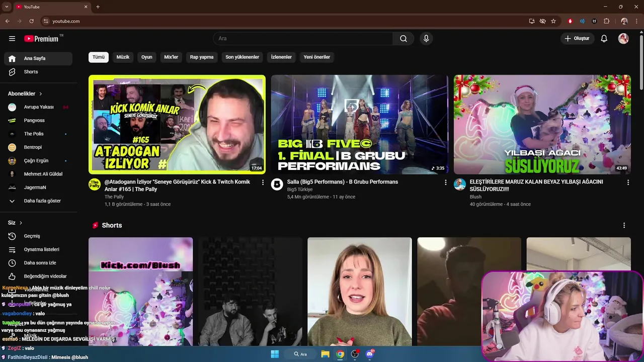644x362 pixels.
Task: Select the İzlenenler filter chip
Action: point(281,57)
